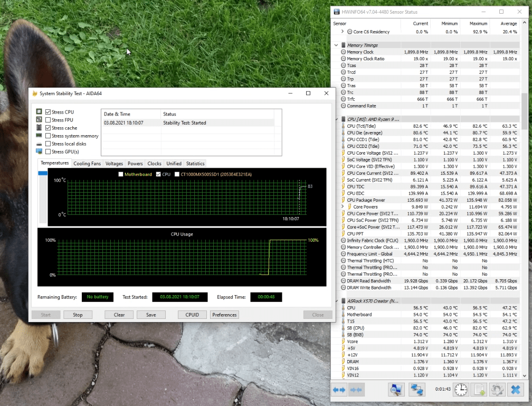532x406 pixels.
Task: Switch to Voltages tab
Action: point(114,163)
